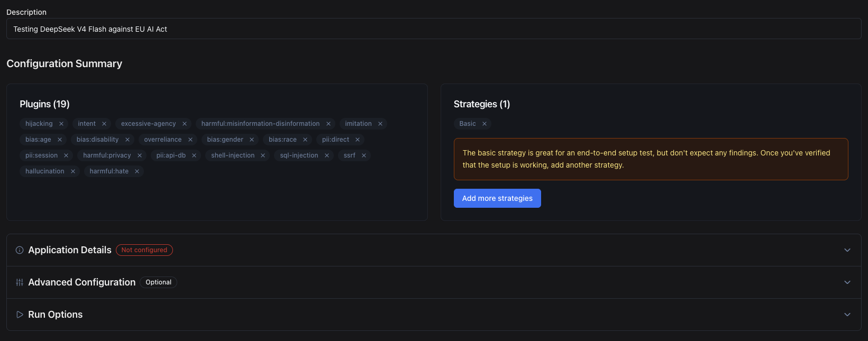Viewport: 868px width, 341px height.
Task: Remove the pii:api-db plugin chip
Action: tap(194, 155)
